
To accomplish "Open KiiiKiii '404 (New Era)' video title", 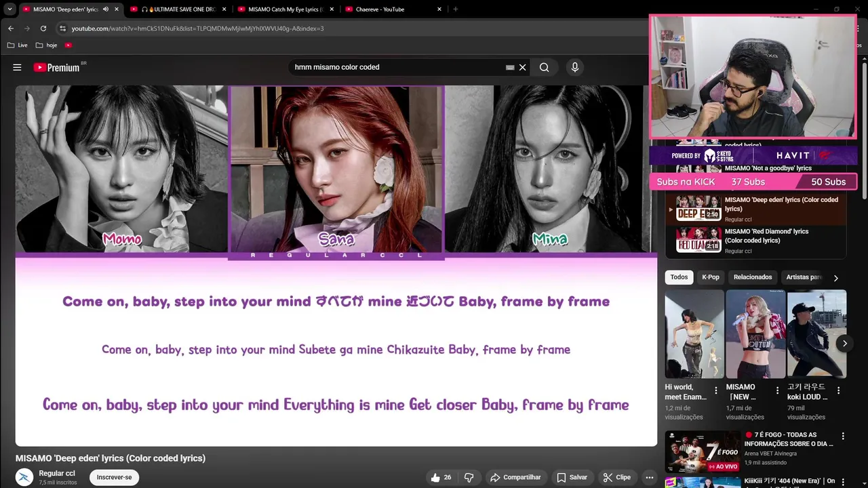I will [x=789, y=481].
